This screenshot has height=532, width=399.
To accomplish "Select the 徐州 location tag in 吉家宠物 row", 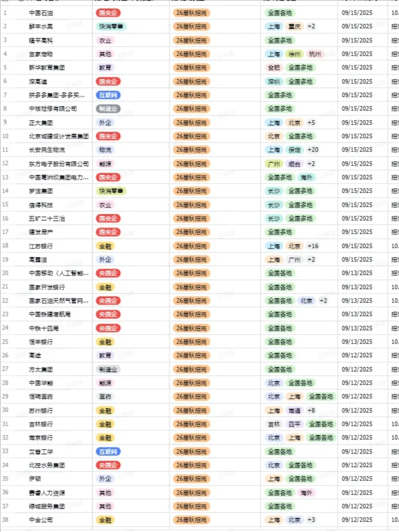I will point(294,54).
